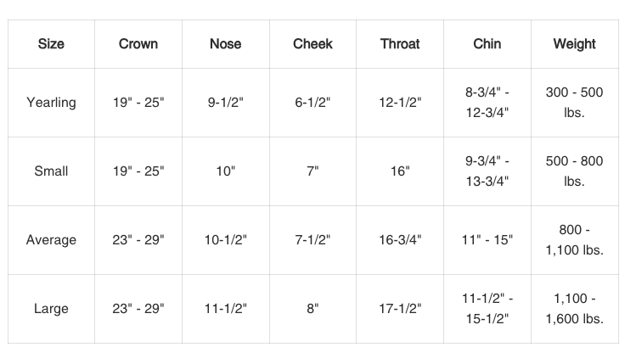Image resolution: width=636 pixels, height=364 pixels.
Task: Select the 1,100 - 1,600 lbs. cell
Action: tap(575, 309)
